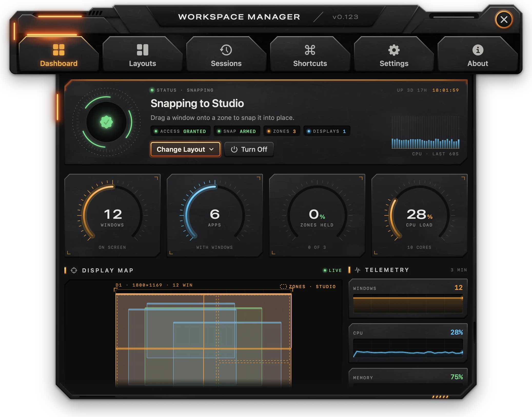Click the Access Granted status chip
Image resolution: width=532 pixels, height=417 pixels.
point(181,131)
